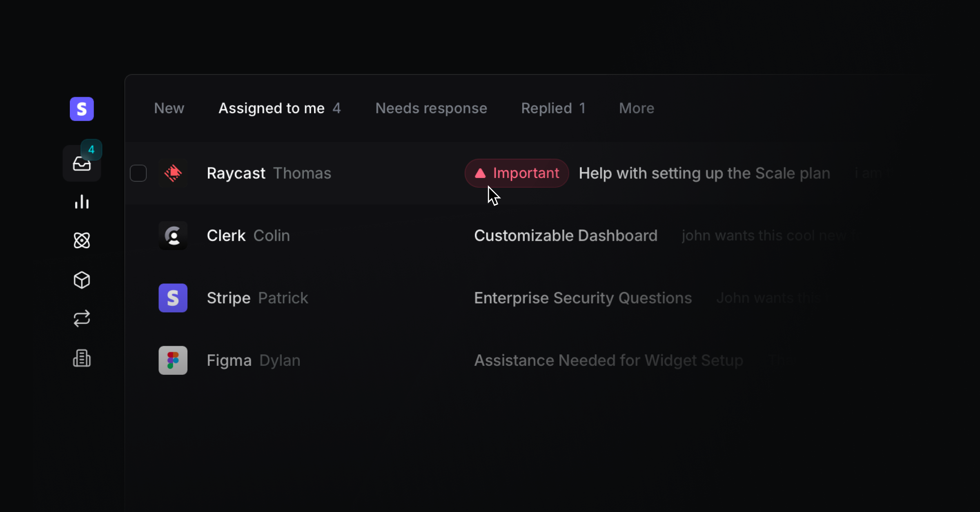Open the bar chart analytics icon
This screenshot has width=980, height=512.
coord(82,202)
